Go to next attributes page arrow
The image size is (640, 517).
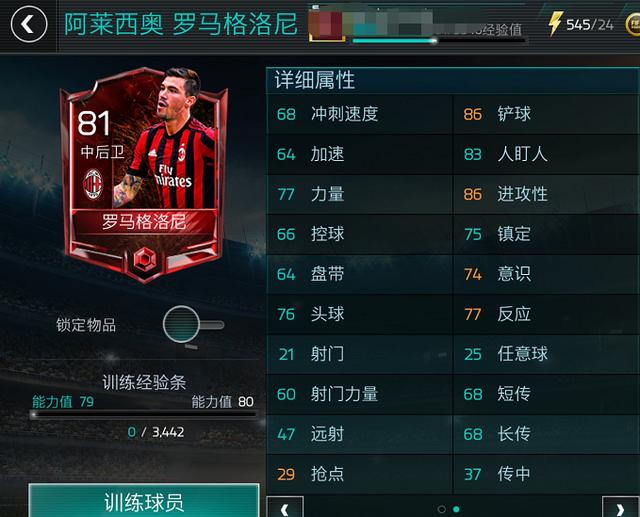click(620, 507)
